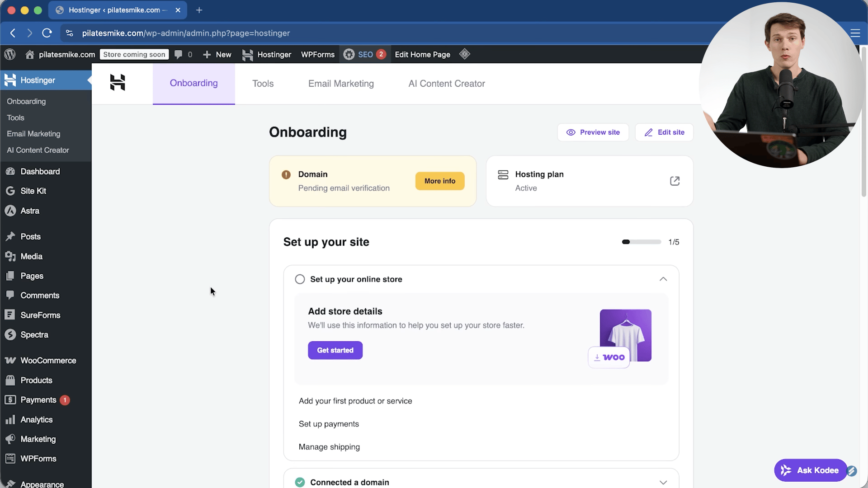Expand the 'Connected a domain' section

click(663, 482)
